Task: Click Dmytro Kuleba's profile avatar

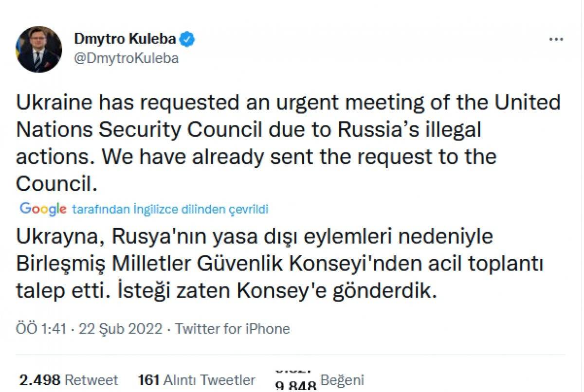Action: tap(40, 49)
